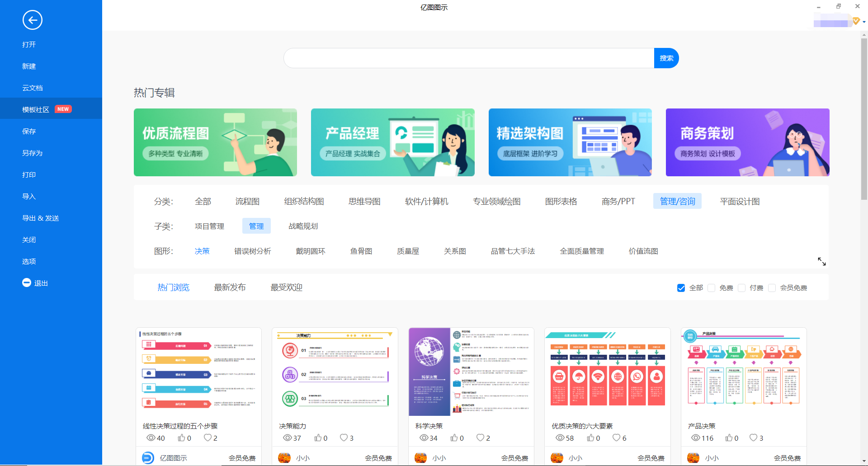Select the 全部 category filter
Screen dimensions: 868x466
point(203,201)
